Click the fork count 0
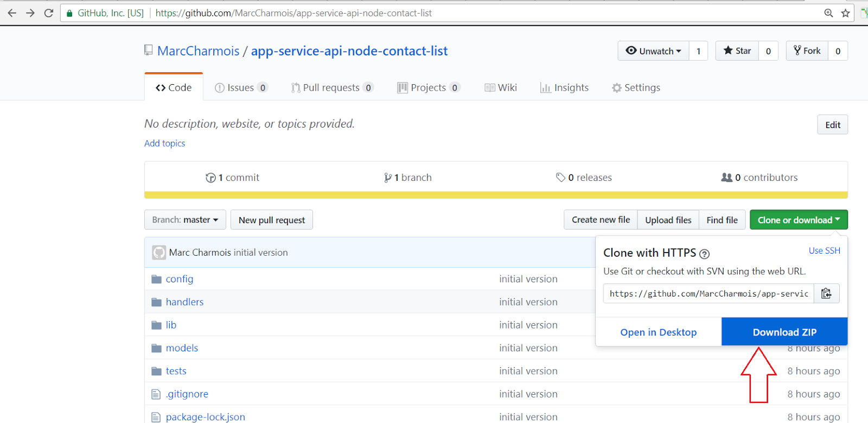Screen dimensions: 868x423 click(x=838, y=51)
